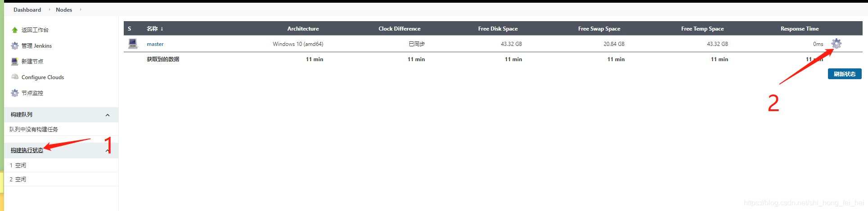
Task: Collapse the 构建执行状态 panel chevron
Action: click(108, 151)
